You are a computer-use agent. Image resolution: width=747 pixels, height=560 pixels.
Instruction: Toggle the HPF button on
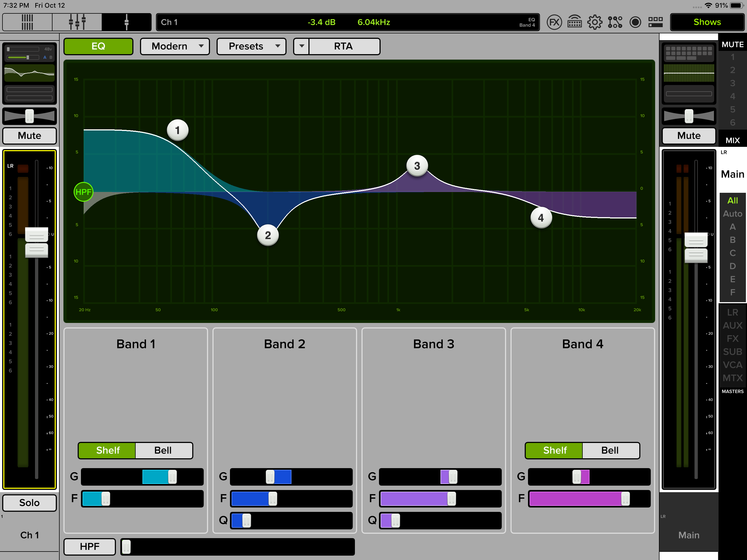coord(89,546)
